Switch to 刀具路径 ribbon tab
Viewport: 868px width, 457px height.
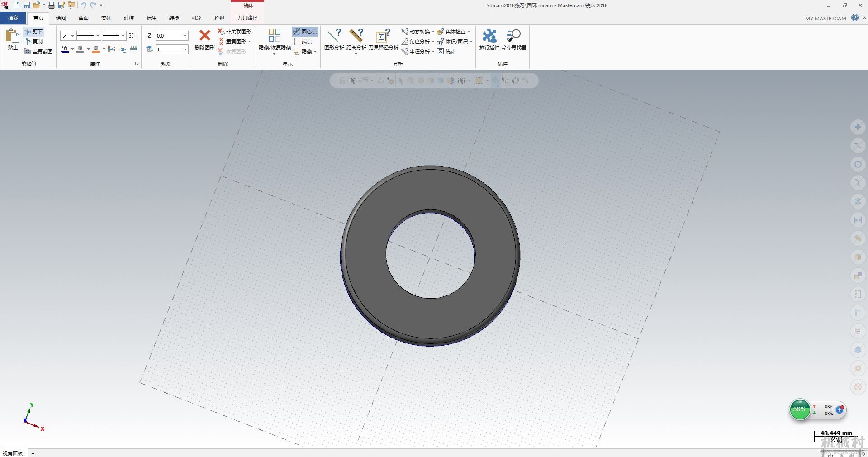pos(247,18)
